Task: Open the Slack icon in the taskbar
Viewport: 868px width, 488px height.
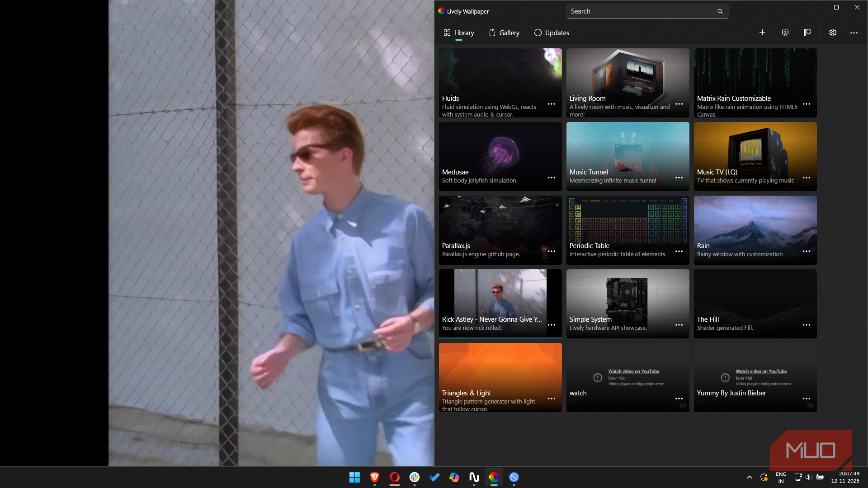Action: point(415,477)
